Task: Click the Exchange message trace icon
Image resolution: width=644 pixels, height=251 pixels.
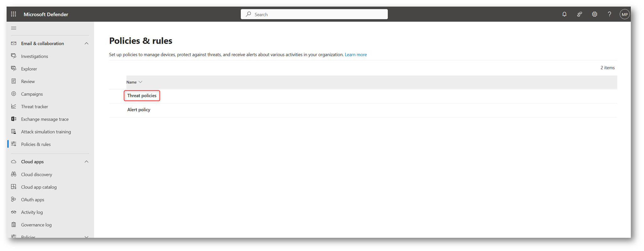Action: (x=14, y=119)
